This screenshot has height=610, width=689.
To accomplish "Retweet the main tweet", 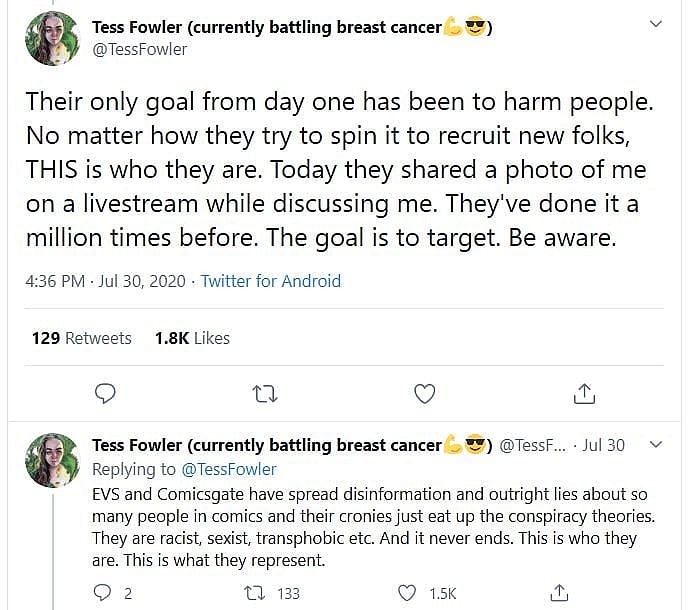I will pos(265,394).
